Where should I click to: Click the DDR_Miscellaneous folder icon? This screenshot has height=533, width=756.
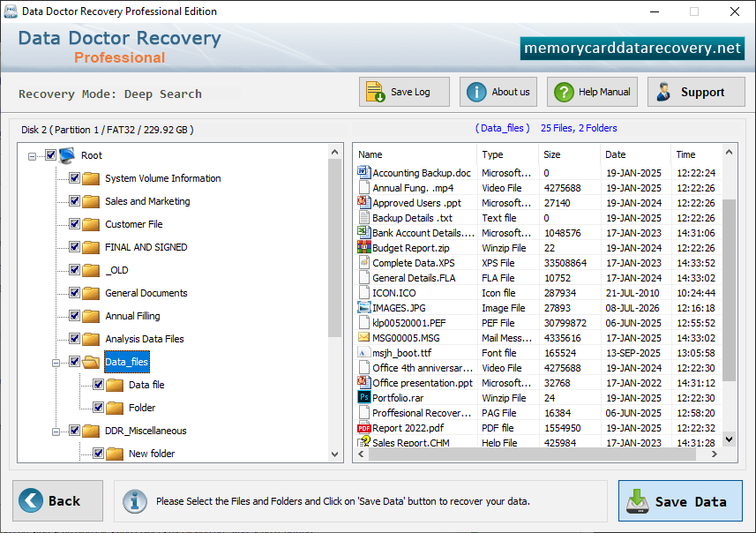pos(91,431)
